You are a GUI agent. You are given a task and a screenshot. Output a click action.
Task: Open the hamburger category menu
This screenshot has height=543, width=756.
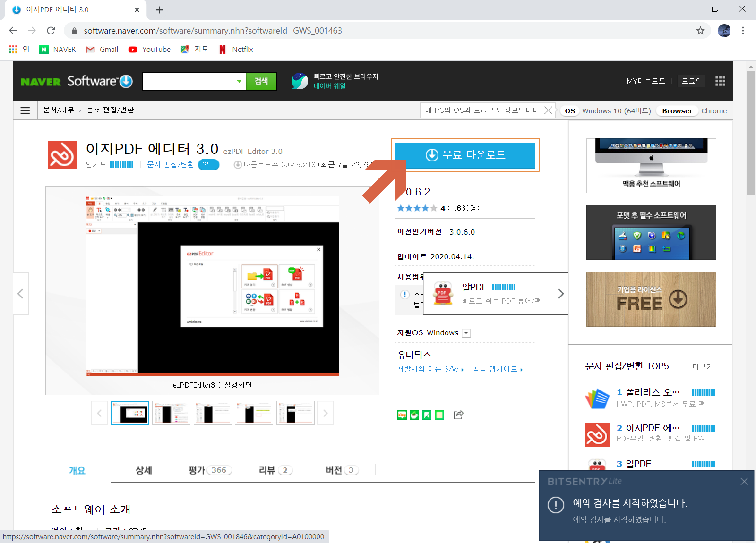tap(26, 110)
